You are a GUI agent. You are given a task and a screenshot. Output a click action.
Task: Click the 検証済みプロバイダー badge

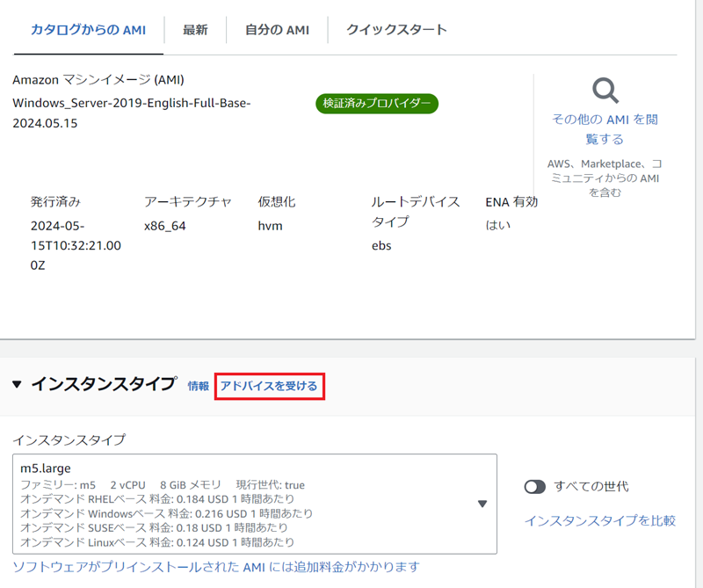click(x=377, y=104)
